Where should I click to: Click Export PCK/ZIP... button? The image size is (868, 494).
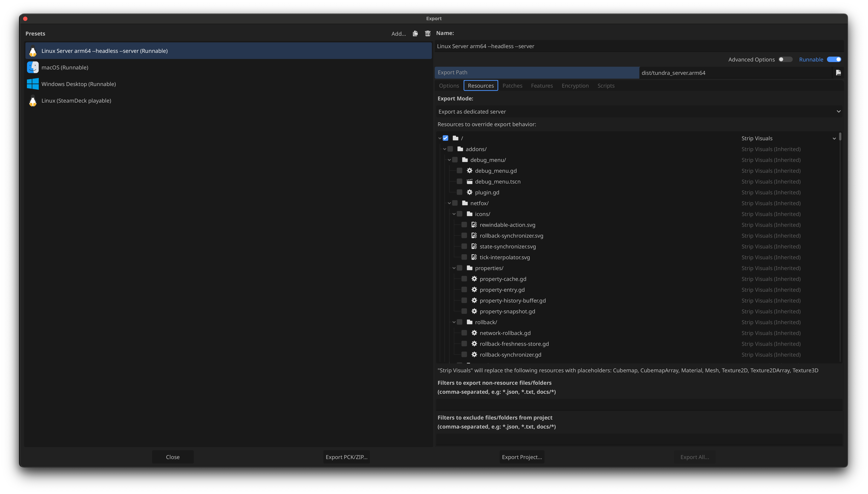(x=346, y=457)
